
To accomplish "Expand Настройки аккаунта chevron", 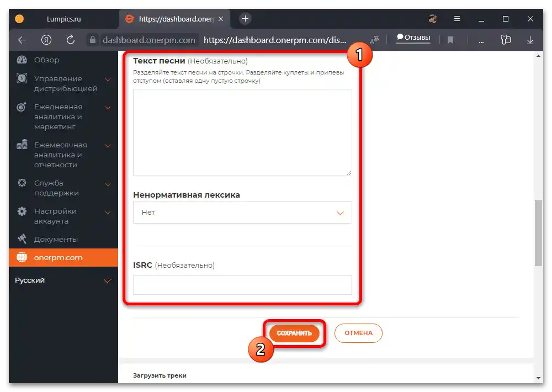I will click(x=108, y=212).
